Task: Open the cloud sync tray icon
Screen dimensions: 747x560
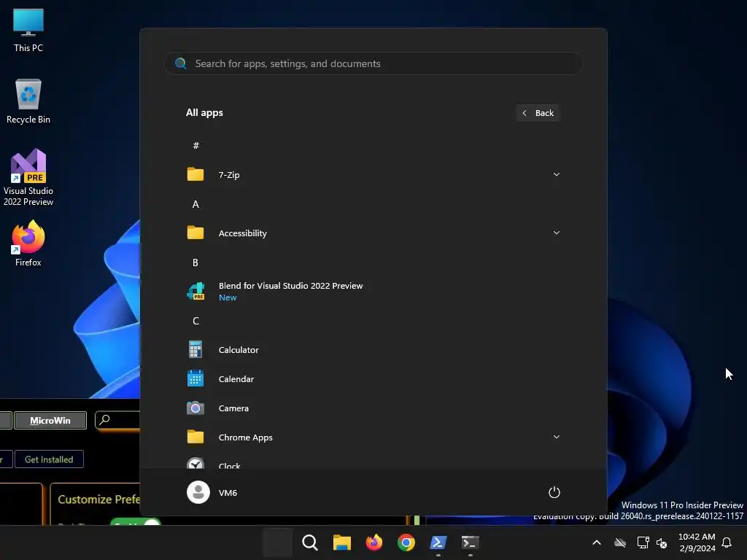Action: coord(620,542)
